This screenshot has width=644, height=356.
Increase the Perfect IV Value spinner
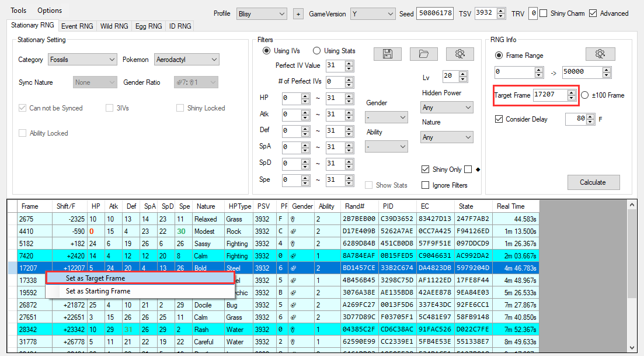tap(349, 63)
